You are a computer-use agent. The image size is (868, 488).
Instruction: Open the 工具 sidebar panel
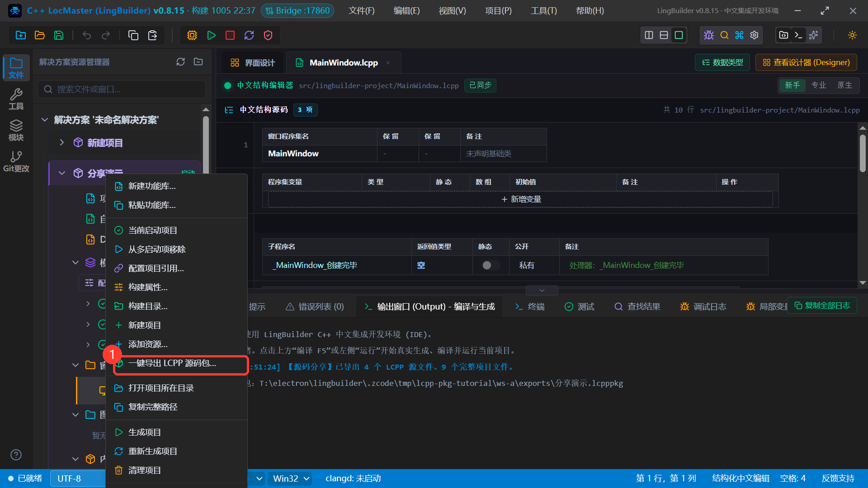tap(16, 99)
